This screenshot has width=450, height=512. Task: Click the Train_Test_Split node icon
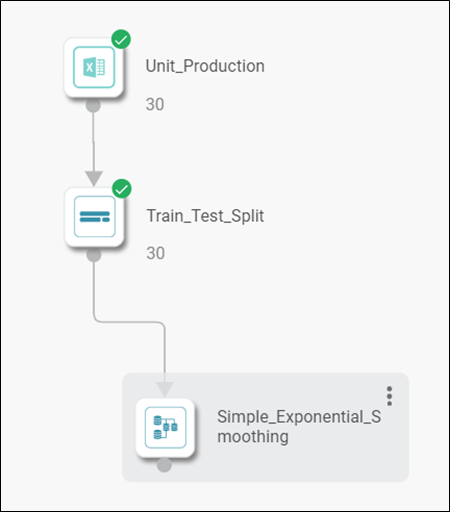point(94,217)
